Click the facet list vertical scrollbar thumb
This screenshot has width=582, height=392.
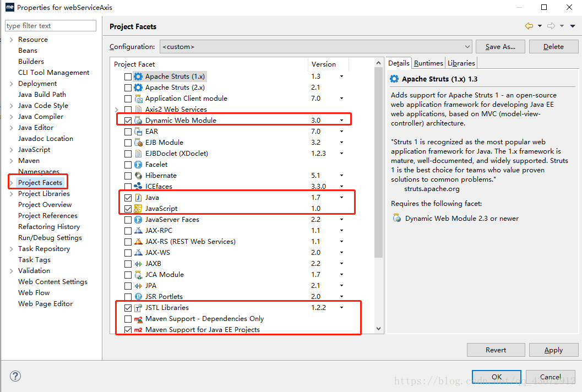point(378,162)
